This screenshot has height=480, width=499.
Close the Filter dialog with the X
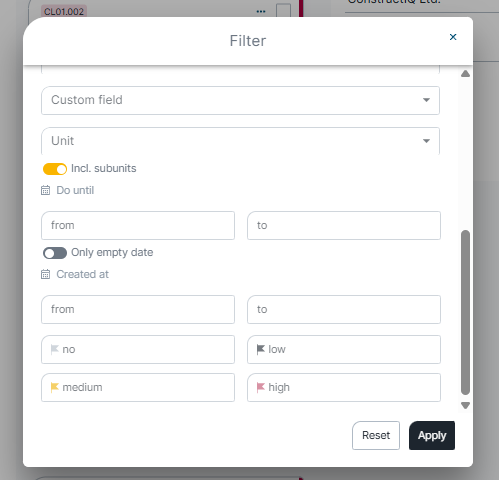pyautogui.click(x=453, y=37)
